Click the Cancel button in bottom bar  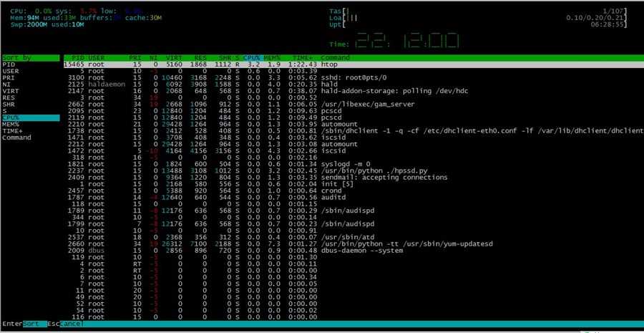[72, 324]
